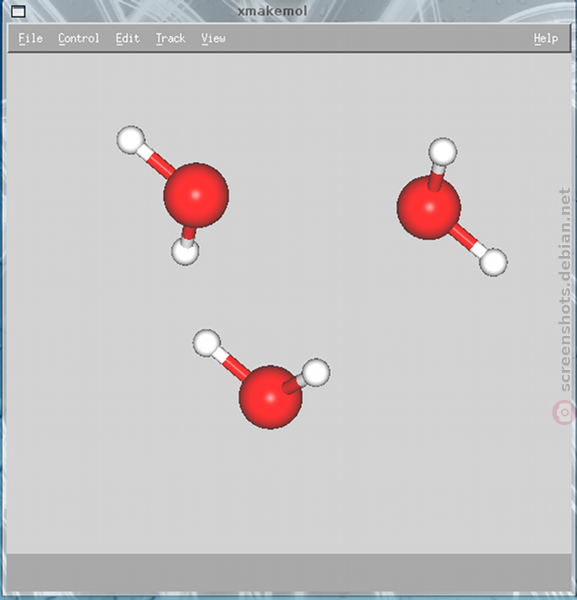Click bond joining right oxygen to lower-right hydrogen
Image resolution: width=577 pixels, height=600 pixels.
click(x=468, y=241)
